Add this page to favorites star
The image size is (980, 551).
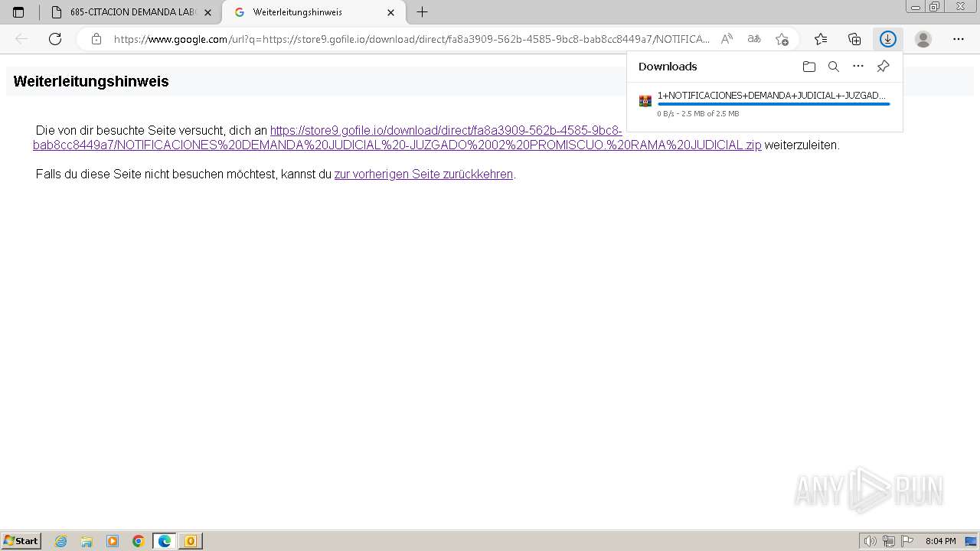782,39
